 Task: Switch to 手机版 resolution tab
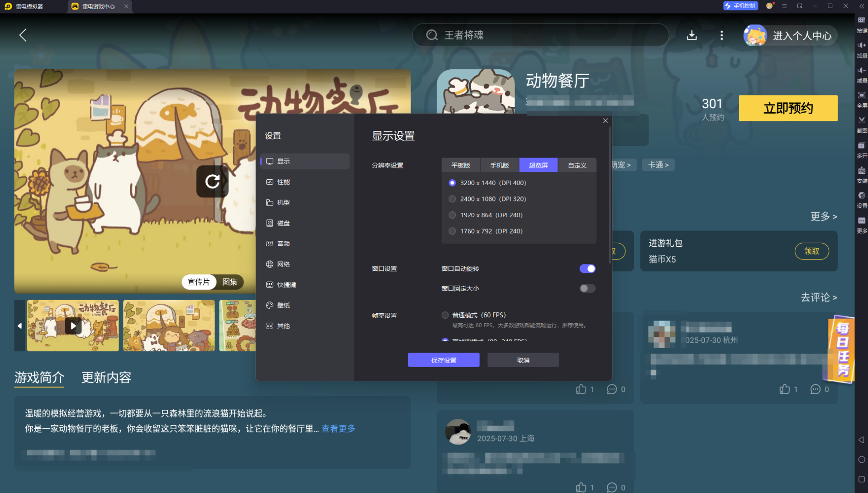(500, 165)
